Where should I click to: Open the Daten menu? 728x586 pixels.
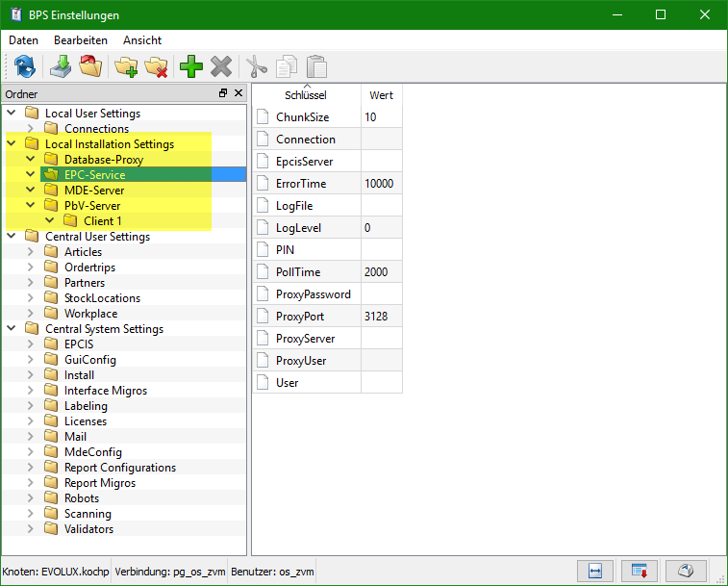[x=23, y=40]
